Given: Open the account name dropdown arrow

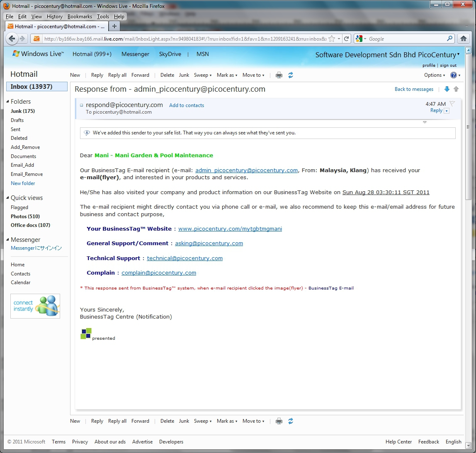Looking at the screenshot, I should coord(459,54).
